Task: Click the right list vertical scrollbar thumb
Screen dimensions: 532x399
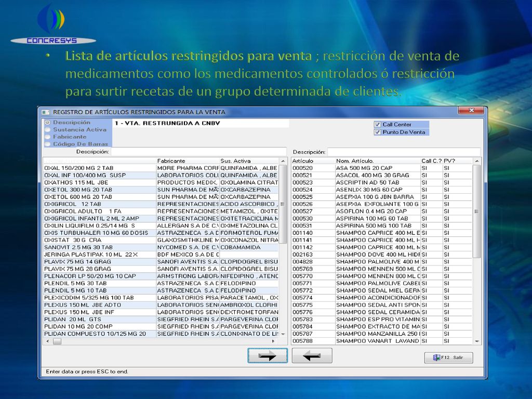Action: pyautogui.click(x=477, y=211)
